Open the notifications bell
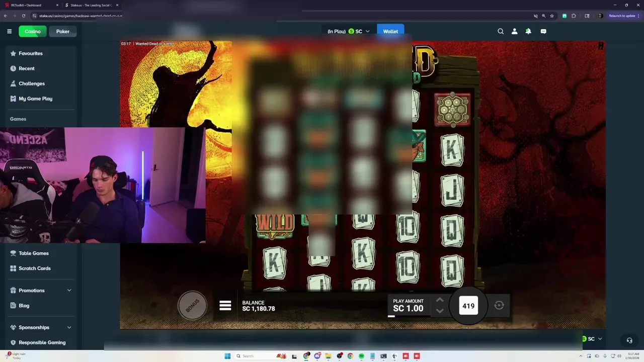This screenshot has height=362, width=644. 528,31
